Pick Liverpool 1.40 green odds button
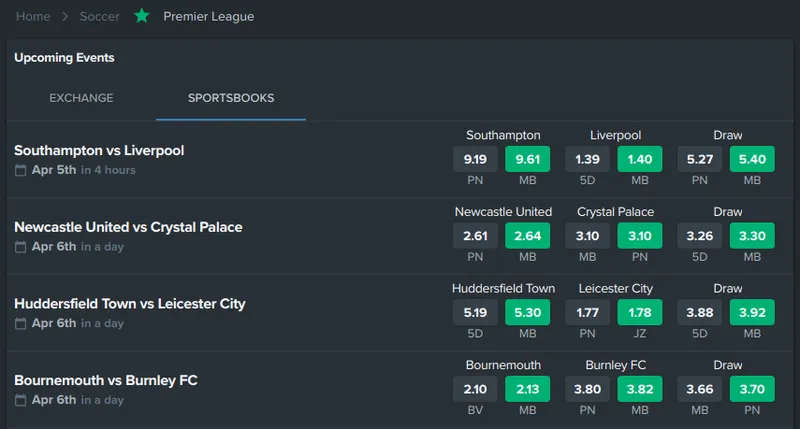The image size is (800, 429). click(640, 159)
